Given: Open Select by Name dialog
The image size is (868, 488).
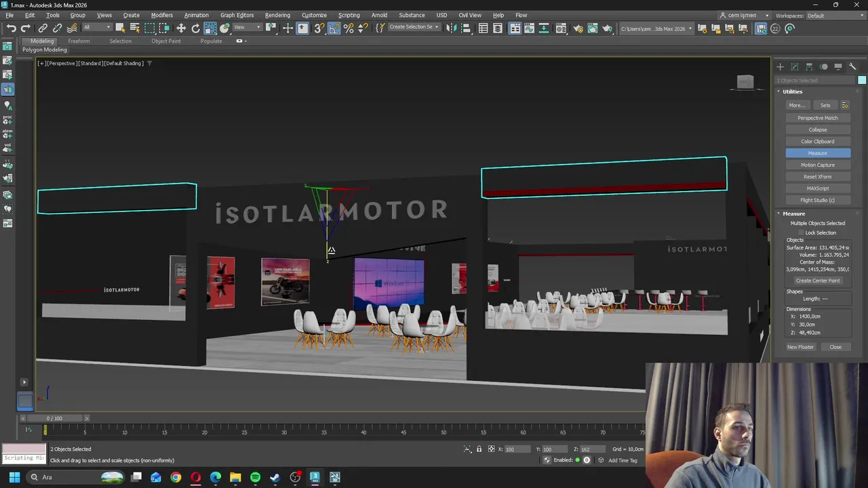Looking at the screenshot, I should tap(134, 28).
